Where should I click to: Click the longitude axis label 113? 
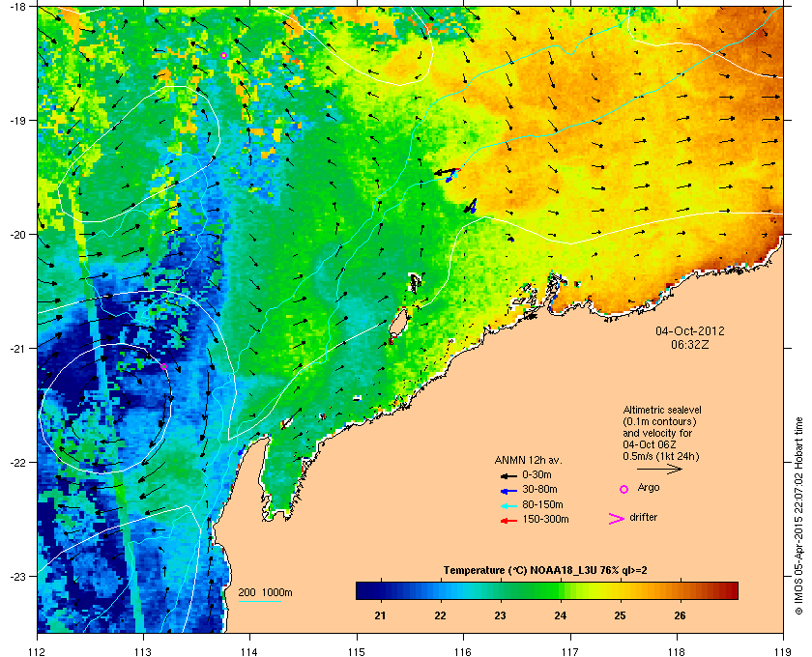(x=143, y=651)
